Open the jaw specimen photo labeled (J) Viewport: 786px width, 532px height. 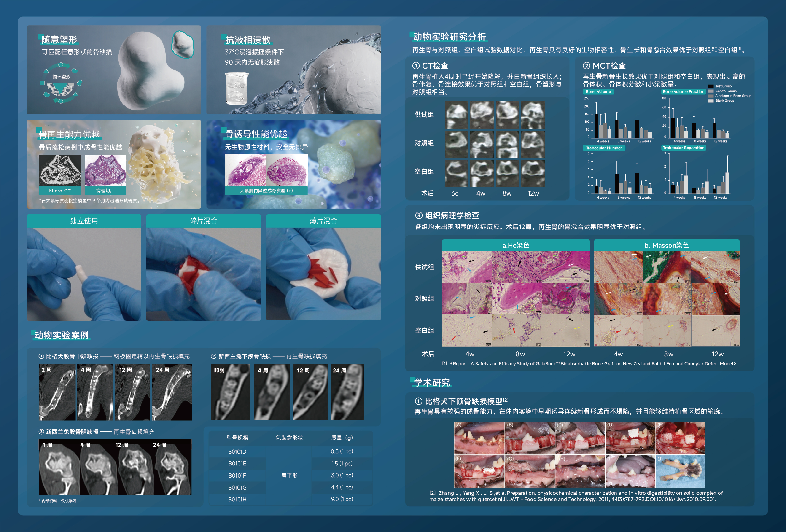coord(681,471)
